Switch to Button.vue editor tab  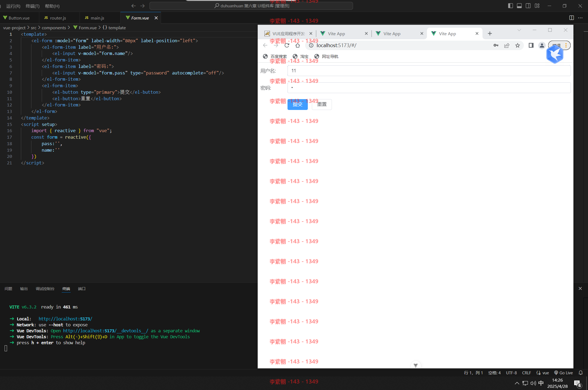coord(19,18)
